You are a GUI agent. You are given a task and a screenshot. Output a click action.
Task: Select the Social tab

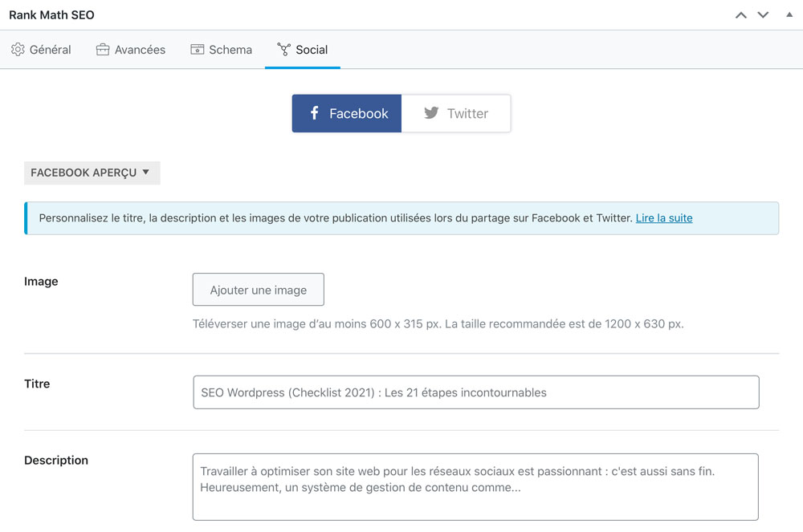pyautogui.click(x=302, y=50)
